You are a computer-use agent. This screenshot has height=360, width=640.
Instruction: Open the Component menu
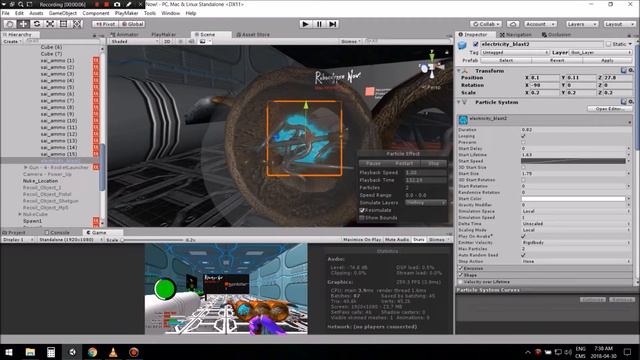pos(96,13)
